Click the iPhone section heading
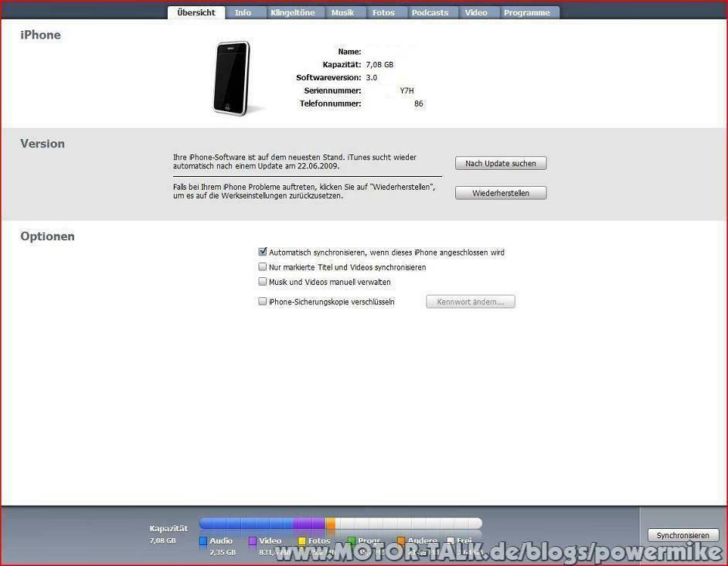The height and width of the screenshot is (566, 728). (40, 35)
